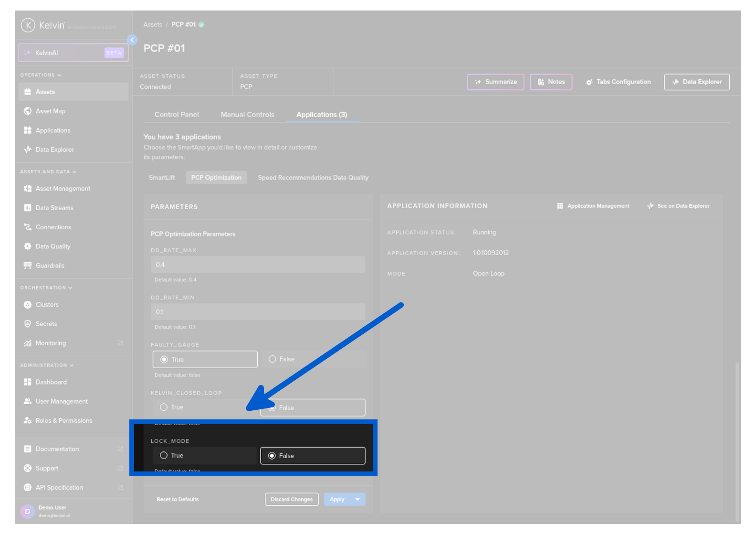Screen dimensions: 756x535
Task: Switch to the Control Panel tab
Action: [177, 115]
